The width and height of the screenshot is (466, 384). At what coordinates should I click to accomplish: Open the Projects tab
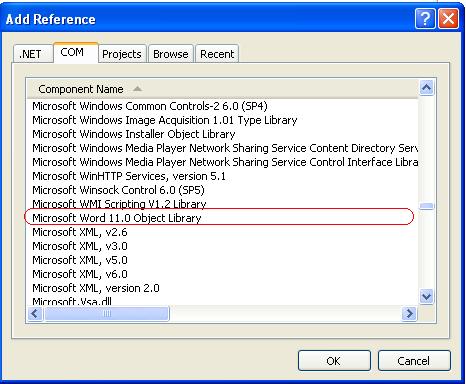click(x=122, y=54)
